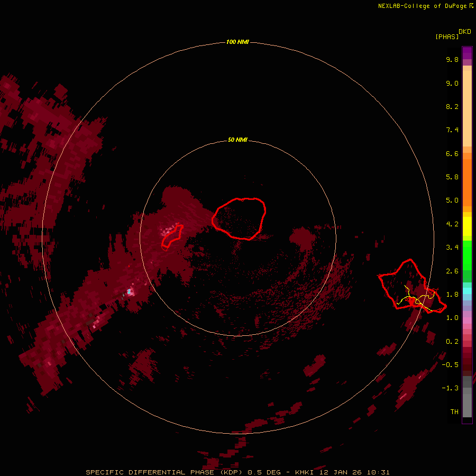Click the 2.6 value on the color scale

pyautogui.click(x=452, y=271)
